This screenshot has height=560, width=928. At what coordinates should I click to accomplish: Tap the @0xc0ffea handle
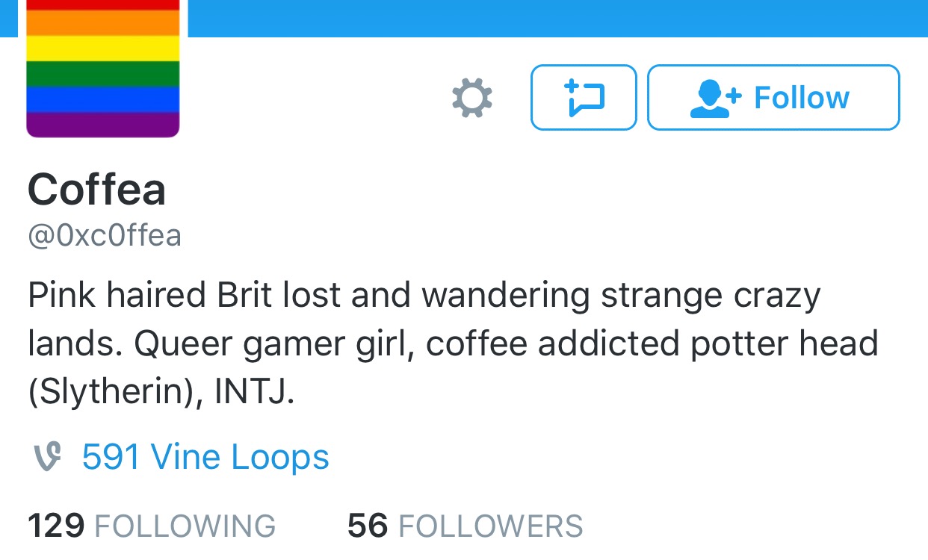point(105,236)
